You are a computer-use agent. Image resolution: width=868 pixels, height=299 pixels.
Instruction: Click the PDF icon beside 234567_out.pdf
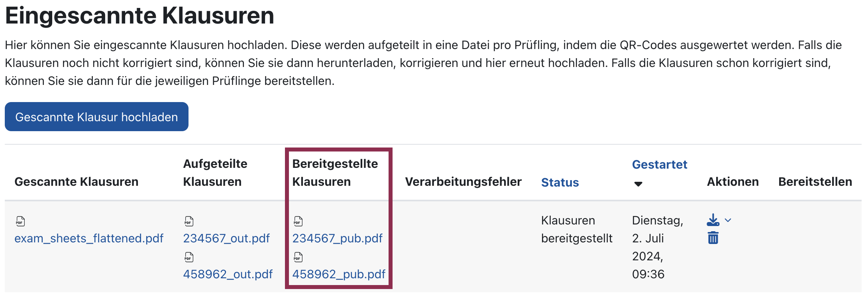pyautogui.click(x=189, y=221)
